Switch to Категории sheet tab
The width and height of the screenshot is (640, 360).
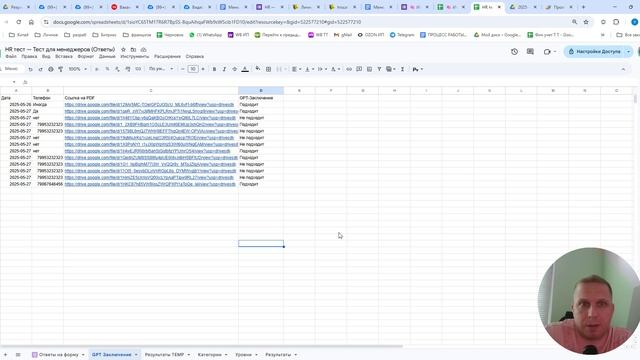[209, 355]
